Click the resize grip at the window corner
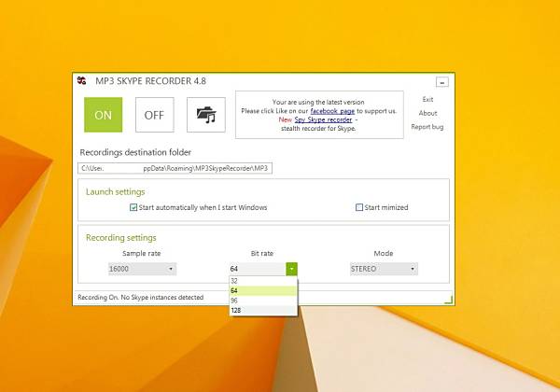 coord(449,300)
